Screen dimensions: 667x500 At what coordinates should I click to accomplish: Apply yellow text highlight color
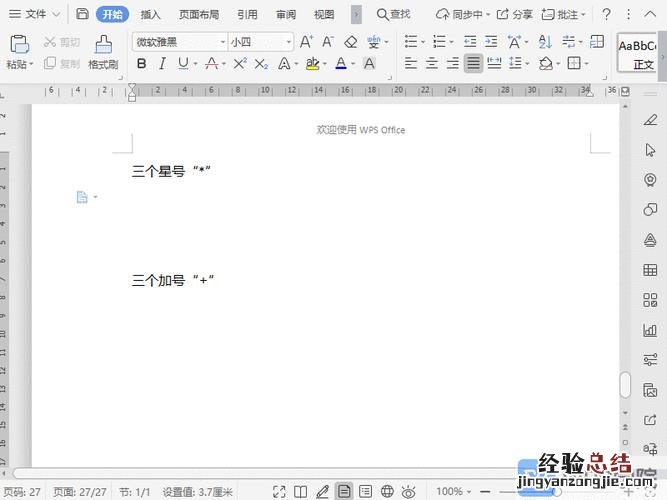313,64
